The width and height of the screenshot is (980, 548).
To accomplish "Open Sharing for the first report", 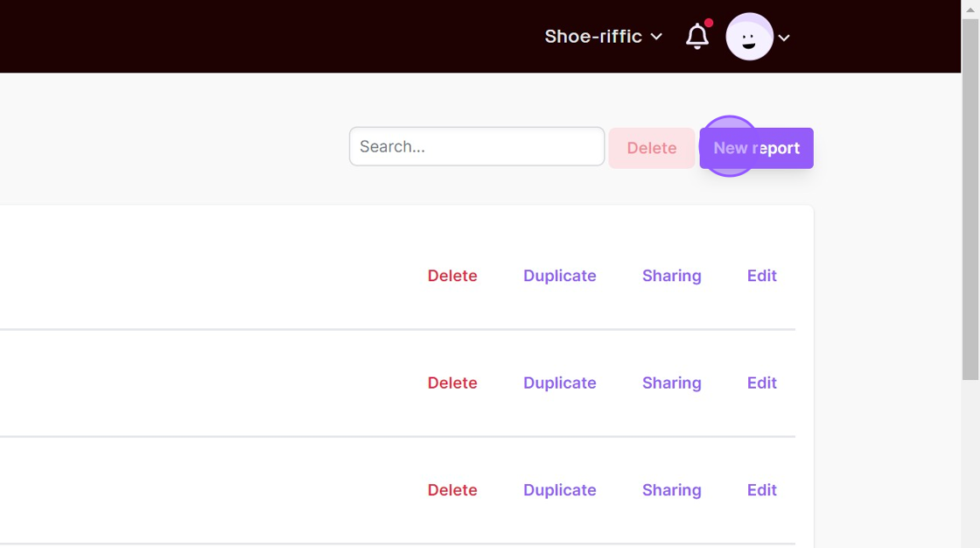I will pyautogui.click(x=672, y=276).
